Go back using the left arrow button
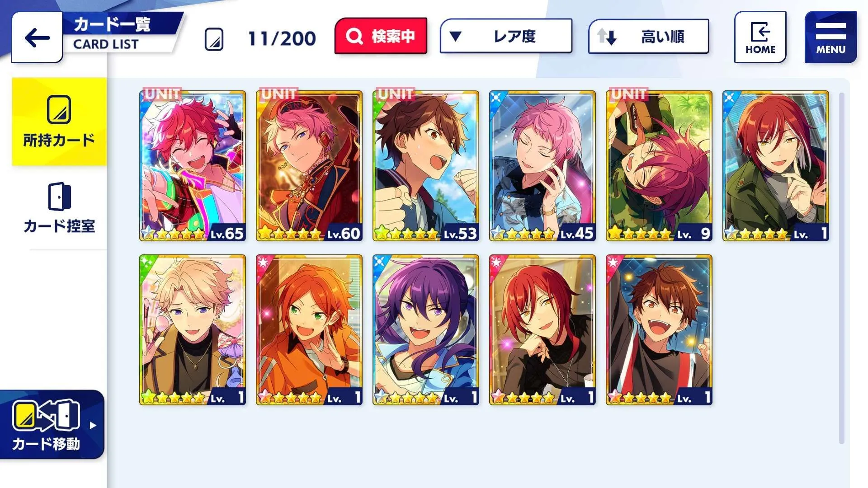Screen dimensions: 868x488 click(37, 38)
